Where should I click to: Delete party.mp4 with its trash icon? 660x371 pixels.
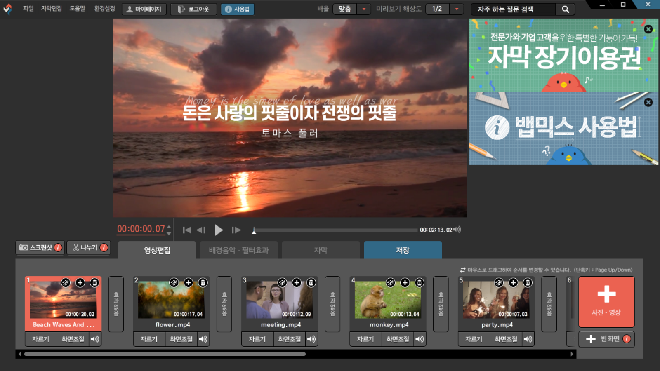527,283
